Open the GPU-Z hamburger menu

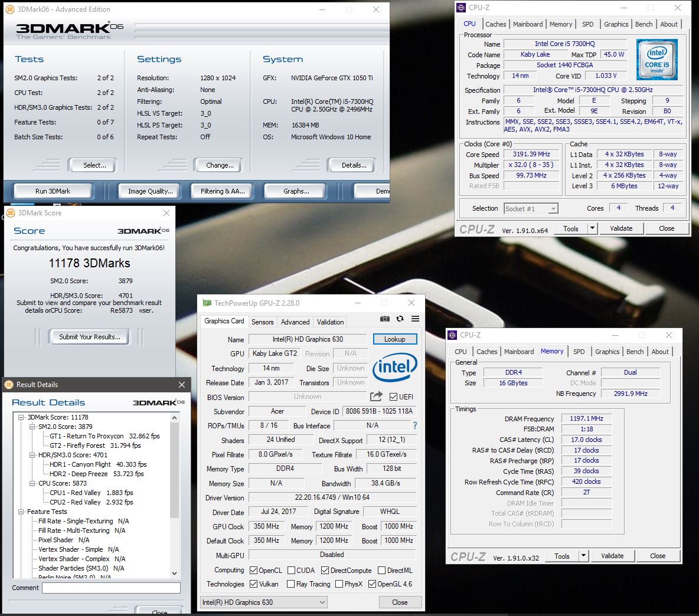click(x=415, y=319)
